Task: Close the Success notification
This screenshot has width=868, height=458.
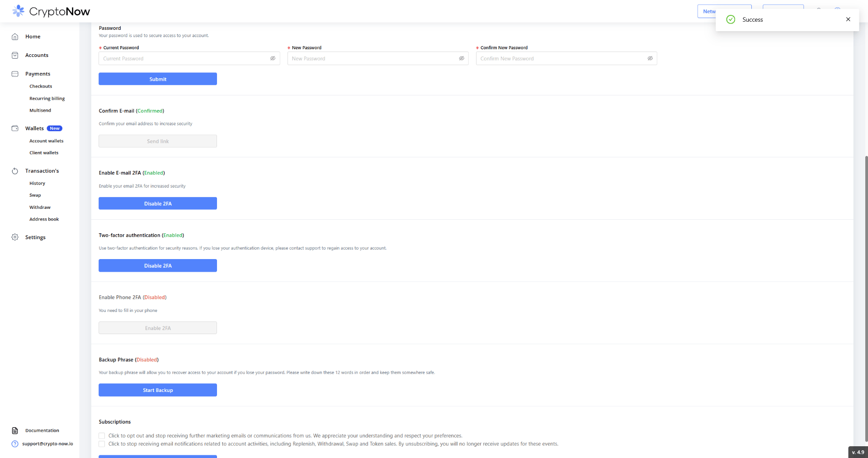Action: [x=848, y=19]
